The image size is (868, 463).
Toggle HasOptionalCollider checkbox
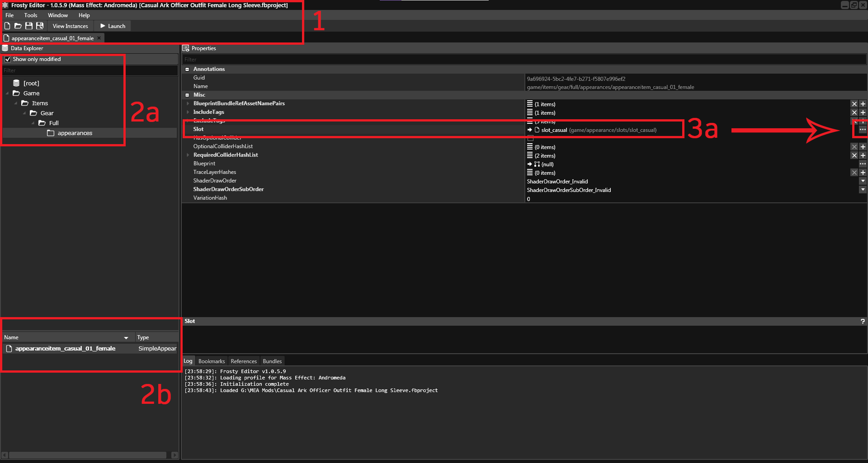(x=530, y=138)
